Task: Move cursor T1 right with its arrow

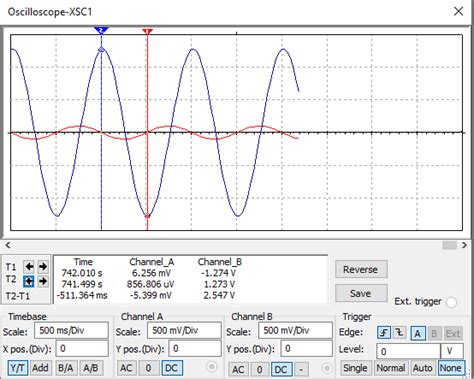Action: [43, 266]
